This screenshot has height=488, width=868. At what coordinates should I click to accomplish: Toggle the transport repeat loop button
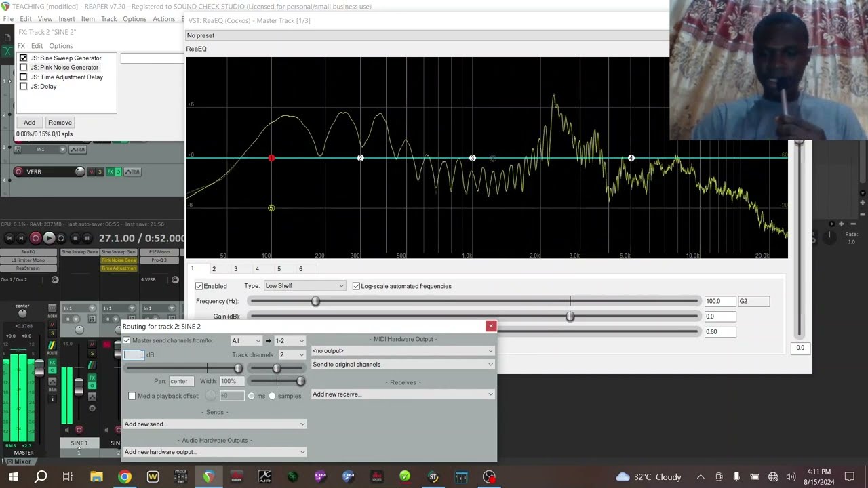pyautogui.click(x=61, y=238)
